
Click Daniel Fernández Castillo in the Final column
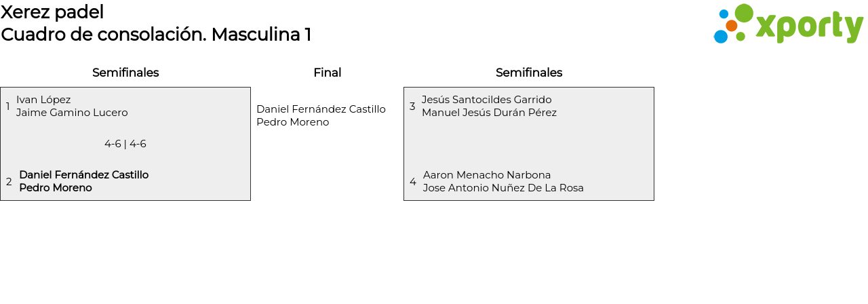point(321,109)
